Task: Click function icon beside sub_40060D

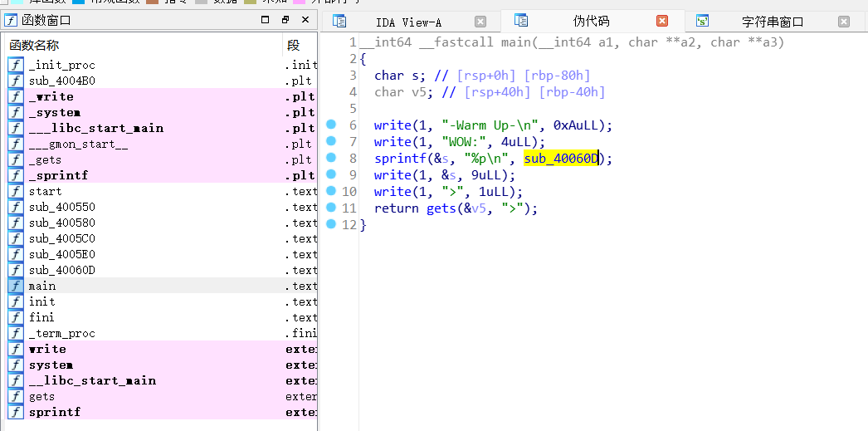Action: pos(16,271)
